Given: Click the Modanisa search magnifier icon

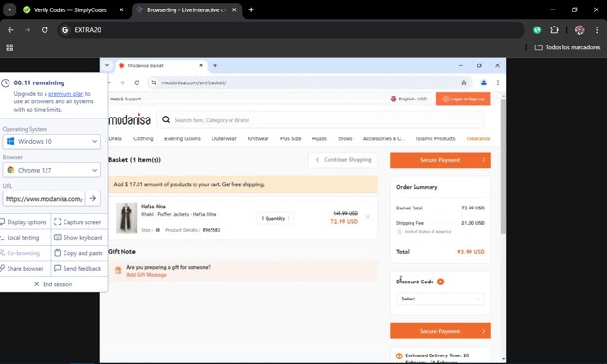Looking at the screenshot, I should (166, 120).
